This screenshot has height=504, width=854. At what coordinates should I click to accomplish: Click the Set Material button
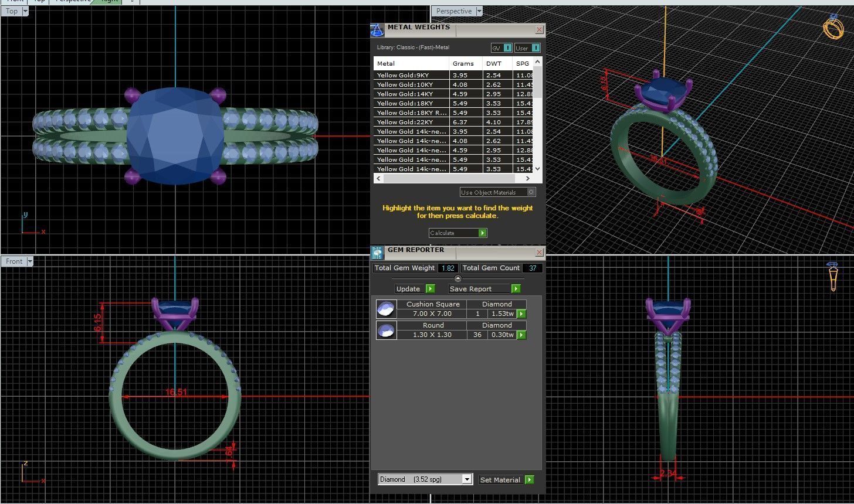click(506, 480)
